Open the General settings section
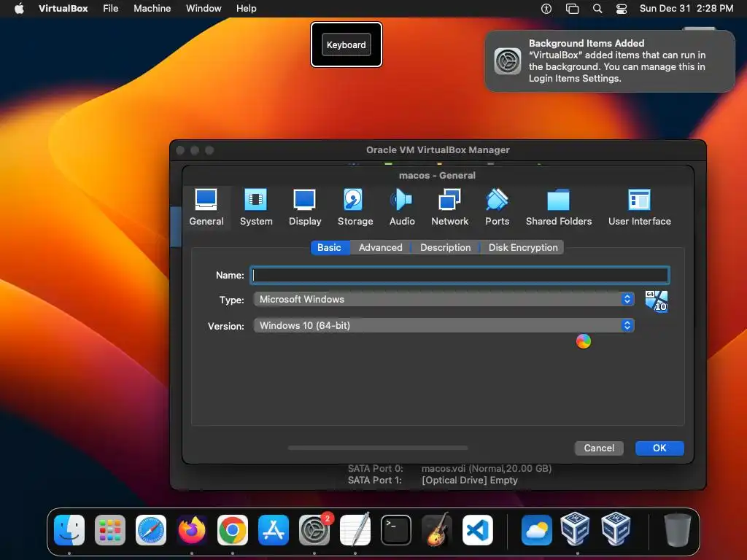747x560 pixels. (206, 208)
